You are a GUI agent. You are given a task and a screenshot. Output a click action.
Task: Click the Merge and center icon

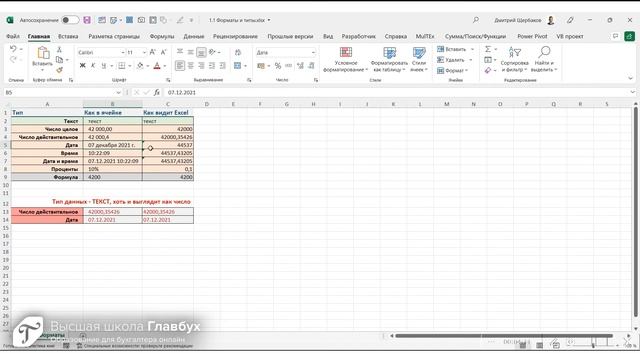point(238,66)
